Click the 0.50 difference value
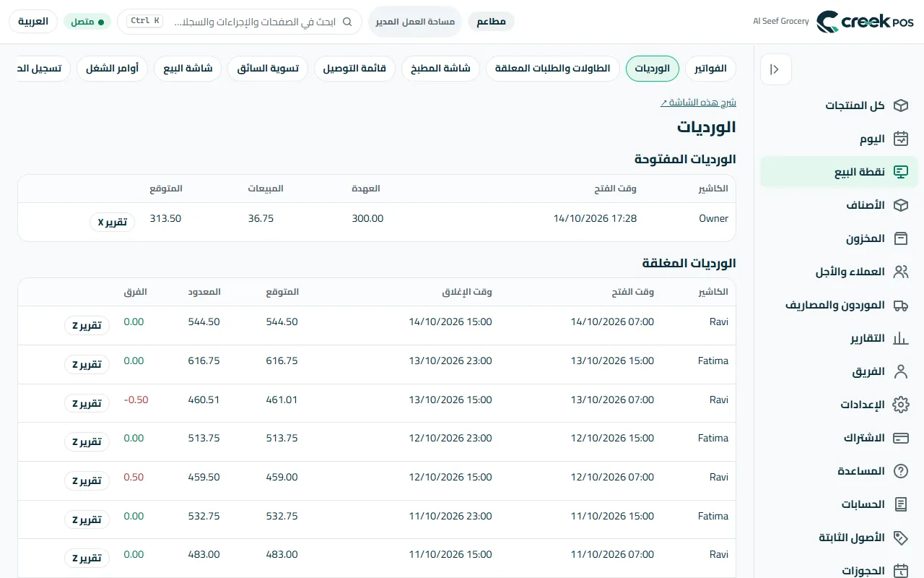The image size is (924, 578). click(x=134, y=477)
